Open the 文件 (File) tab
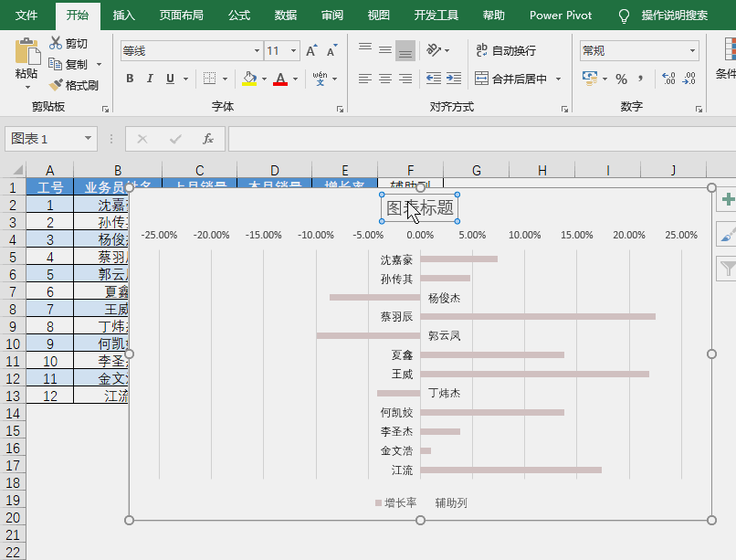Image resolution: width=736 pixels, height=560 pixels. 26,15
